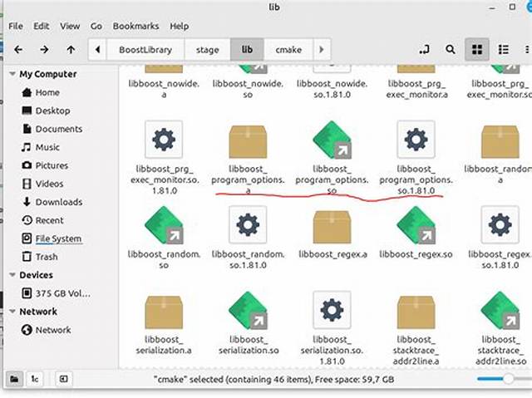Open Recent in the sidebar
The image size is (532, 398).
click(x=42, y=220)
